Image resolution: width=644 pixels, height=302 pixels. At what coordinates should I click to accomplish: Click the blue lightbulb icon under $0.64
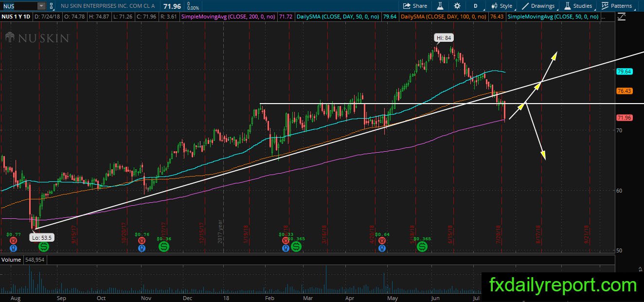coord(382,248)
